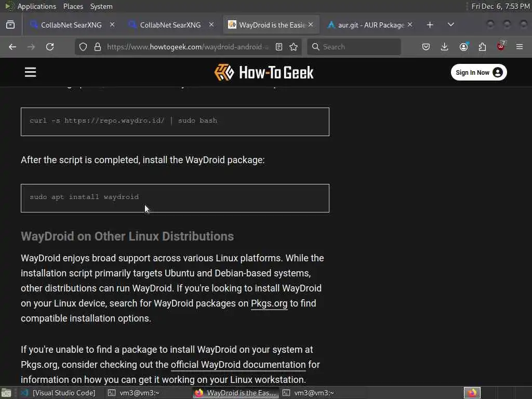The width and height of the screenshot is (532, 399).
Task: Open the Pkgs.org link
Action: (269, 303)
